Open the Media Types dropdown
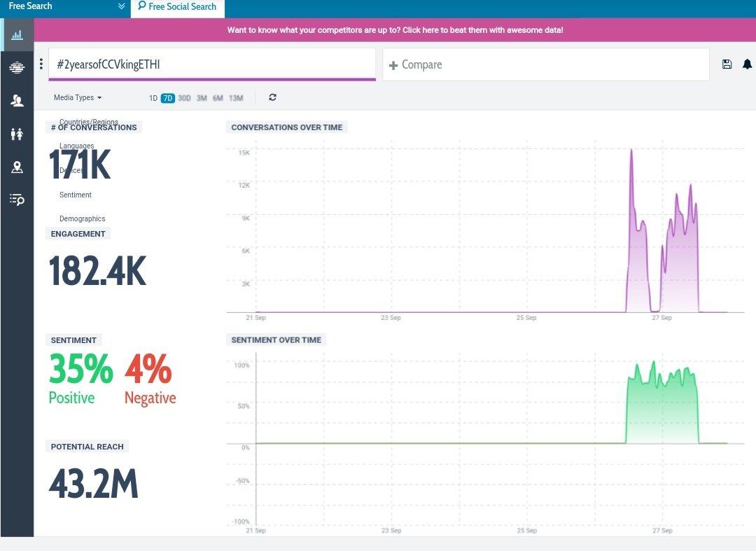 pos(78,97)
